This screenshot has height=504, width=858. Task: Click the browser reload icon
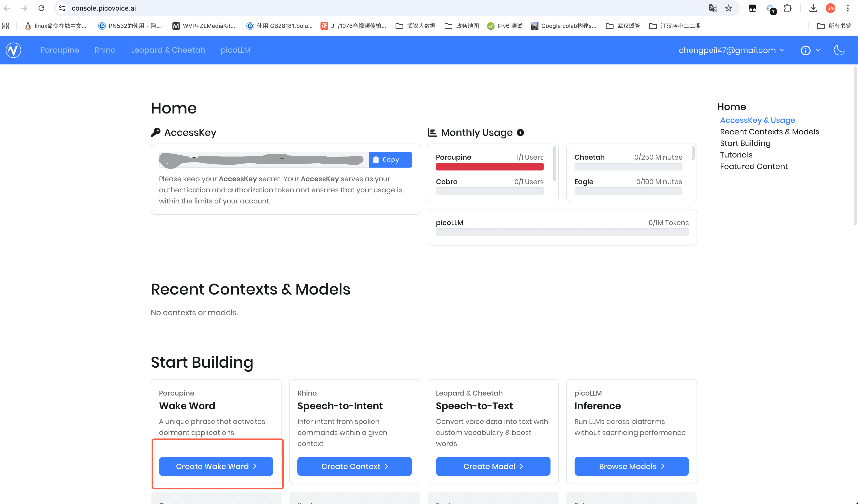pos(41,8)
